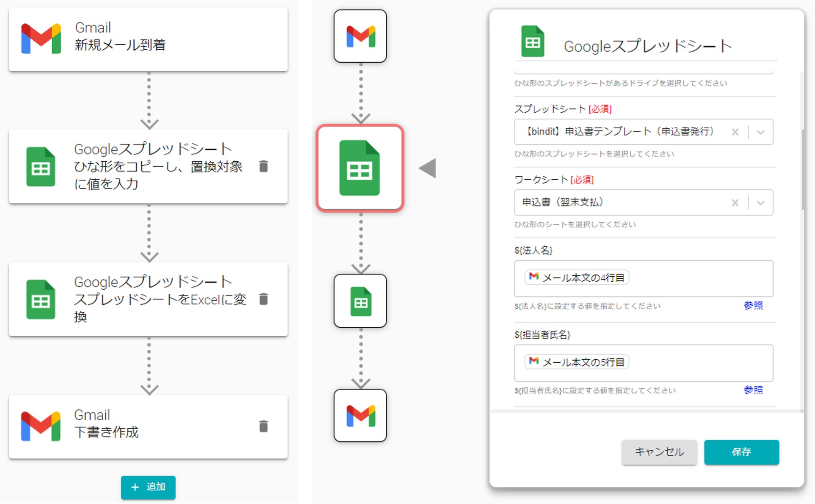Select the highlighted Google Sheets node
The height and width of the screenshot is (504, 815).
(x=360, y=168)
